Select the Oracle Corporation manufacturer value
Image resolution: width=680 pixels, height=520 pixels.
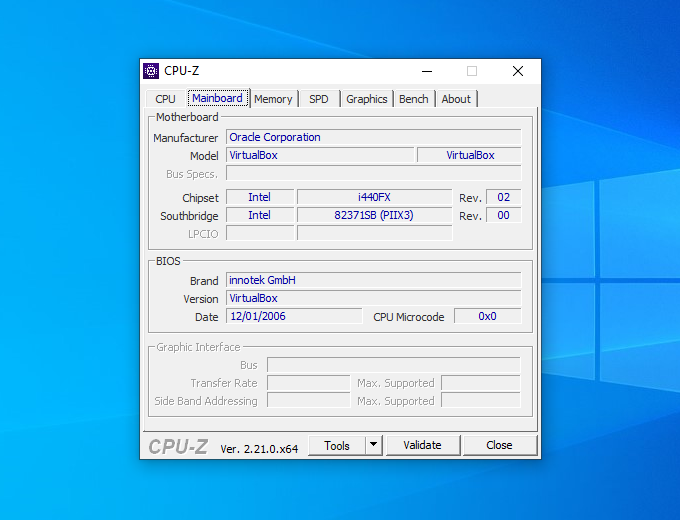click(x=373, y=137)
